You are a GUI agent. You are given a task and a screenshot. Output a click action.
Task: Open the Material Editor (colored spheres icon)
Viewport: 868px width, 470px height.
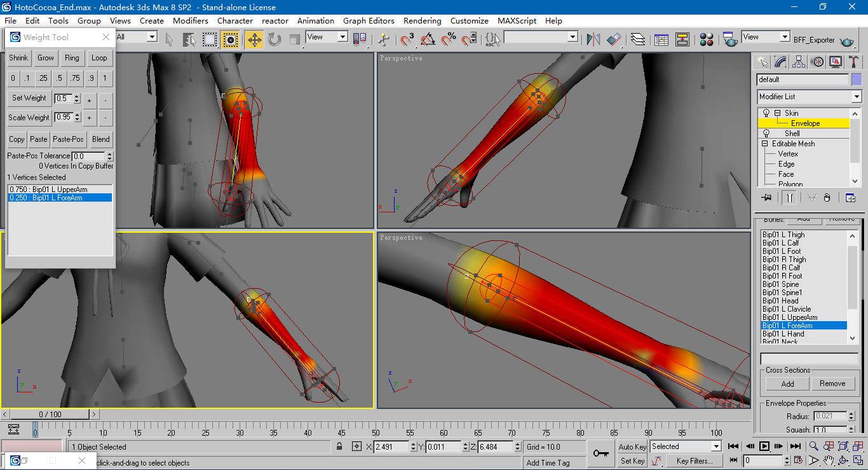click(707, 39)
